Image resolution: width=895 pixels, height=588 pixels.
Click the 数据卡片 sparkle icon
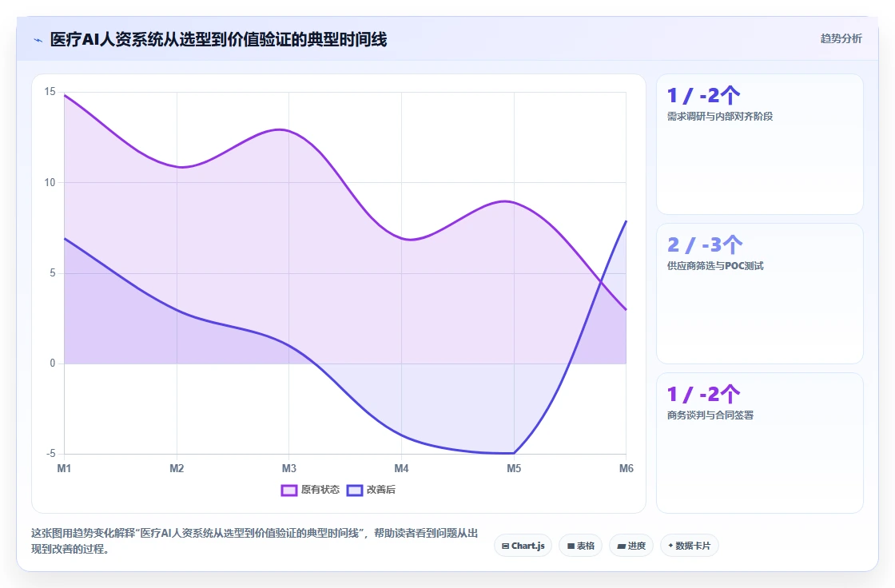(x=670, y=546)
